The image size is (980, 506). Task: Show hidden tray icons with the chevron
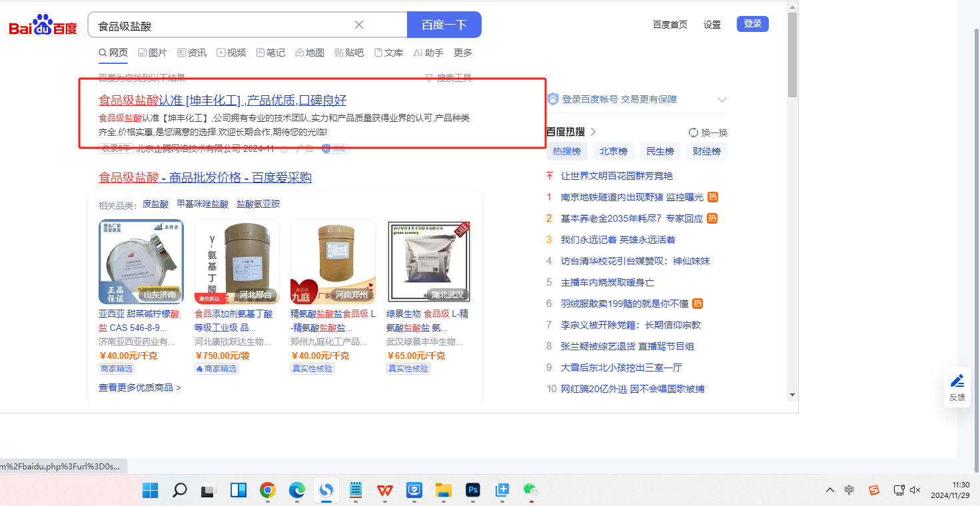829,490
